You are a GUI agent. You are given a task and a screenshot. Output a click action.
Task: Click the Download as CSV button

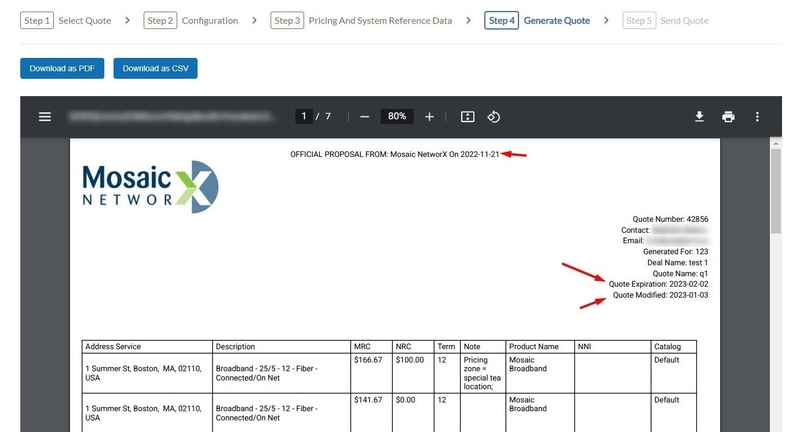(x=155, y=69)
